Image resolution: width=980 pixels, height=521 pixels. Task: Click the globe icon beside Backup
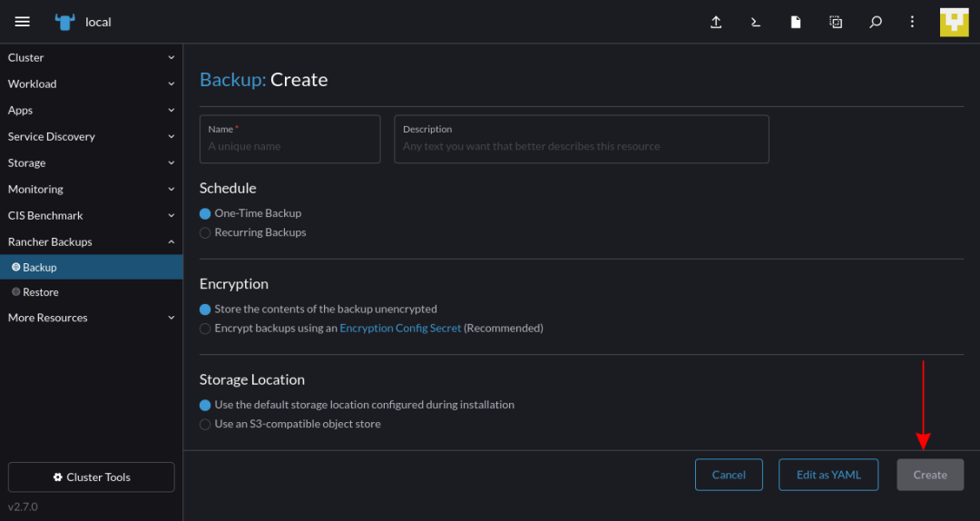pyautogui.click(x=16, y=267)
